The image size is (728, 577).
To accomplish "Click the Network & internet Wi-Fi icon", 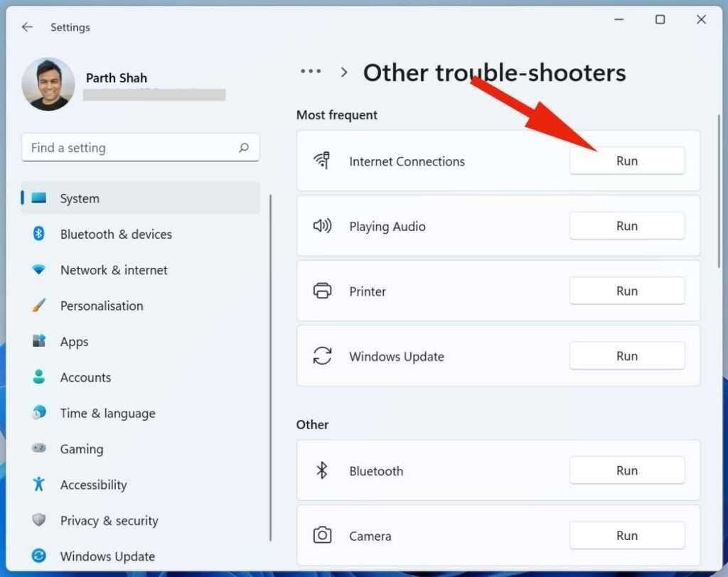I will click(x=39, y=270).
